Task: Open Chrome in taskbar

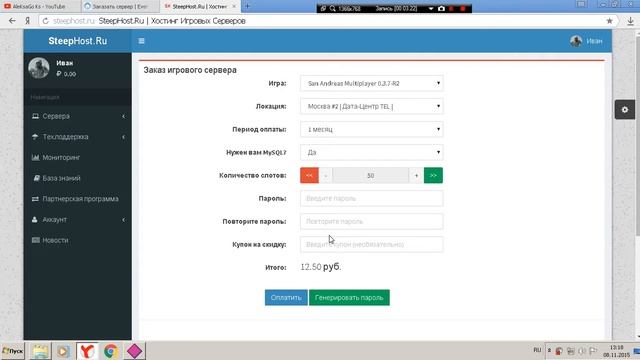Action: [111, 351]
